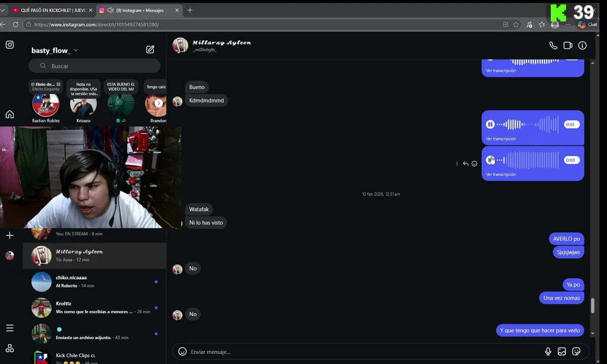Attach a photo with image icon
Screen dimensions: 607x364
pyautogui.click(x=562, y=351)
